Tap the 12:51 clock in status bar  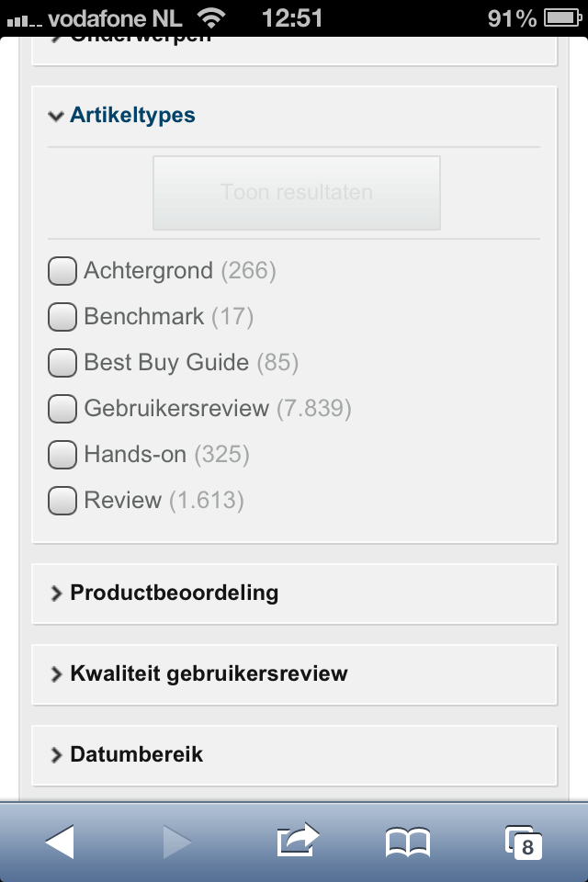(x=292, y=18)
